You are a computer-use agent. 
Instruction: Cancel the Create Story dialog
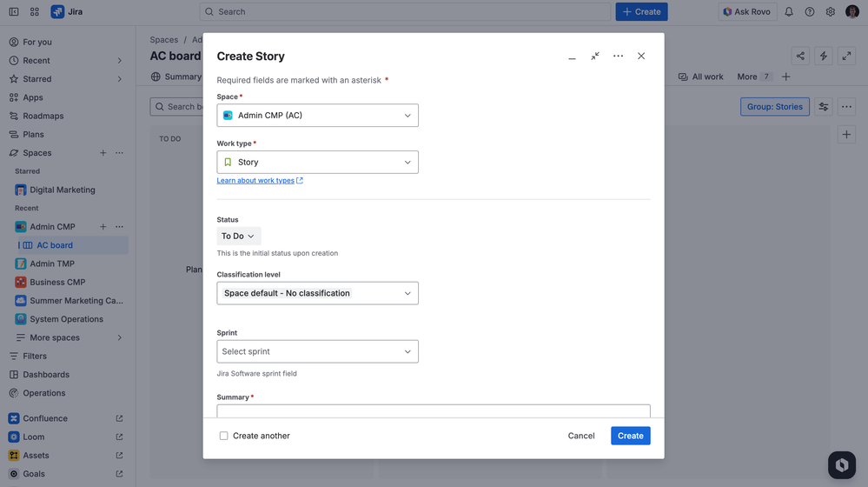581,436
